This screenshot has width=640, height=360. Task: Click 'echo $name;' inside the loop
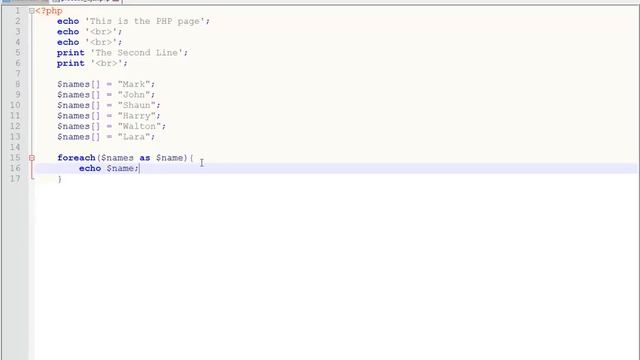(x=109, y=169)
